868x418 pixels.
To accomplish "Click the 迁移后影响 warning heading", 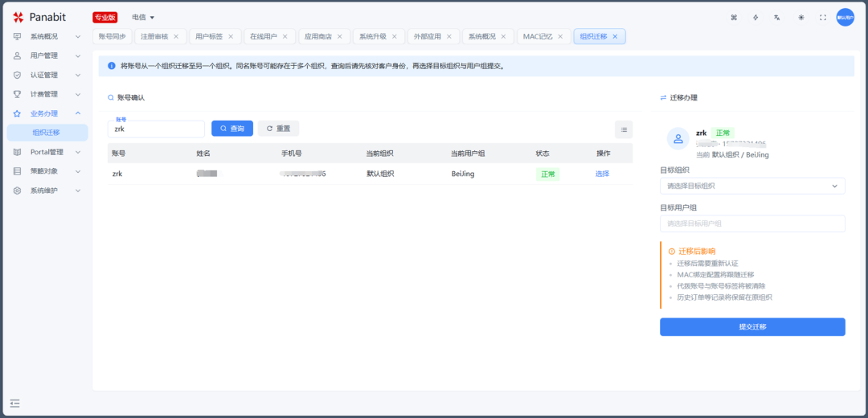I will point(697,252).
